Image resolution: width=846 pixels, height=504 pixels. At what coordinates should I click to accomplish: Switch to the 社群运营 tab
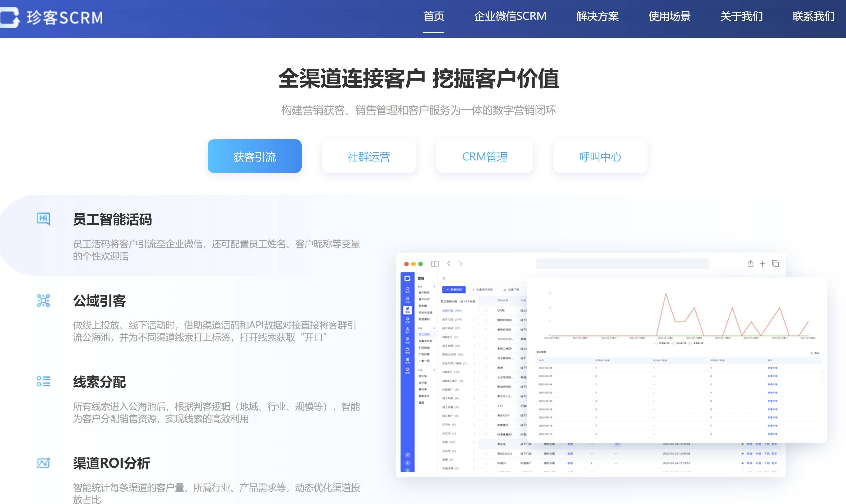tap(369, 156)
